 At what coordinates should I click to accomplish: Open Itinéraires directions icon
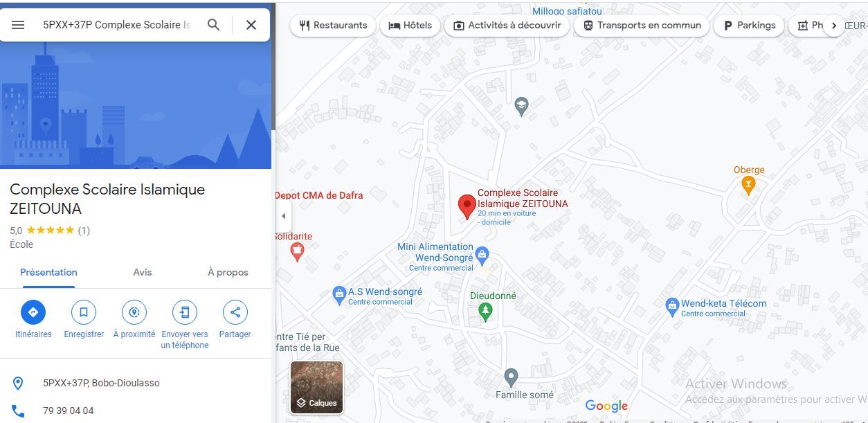(33, 312)
